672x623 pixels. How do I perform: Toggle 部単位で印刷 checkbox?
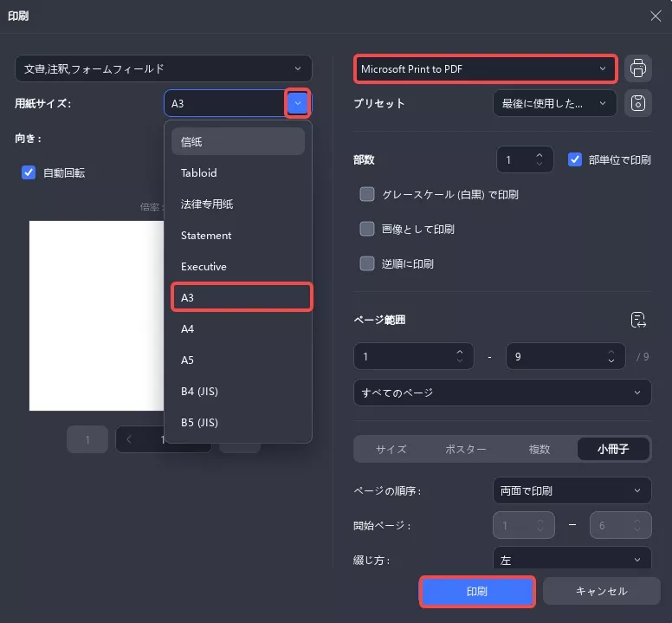click(x=575, y=160)
